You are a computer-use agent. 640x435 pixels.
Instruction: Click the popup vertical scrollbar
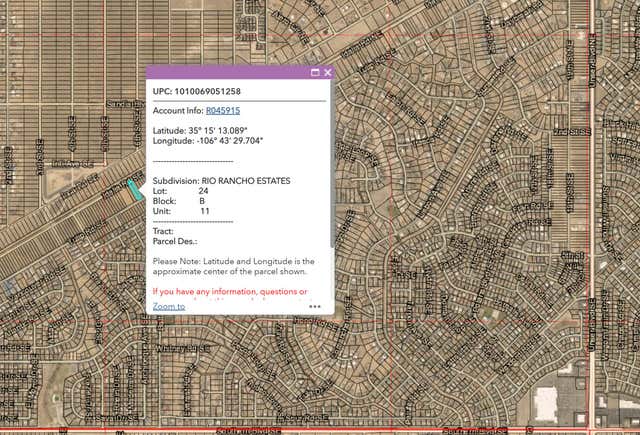333,165
